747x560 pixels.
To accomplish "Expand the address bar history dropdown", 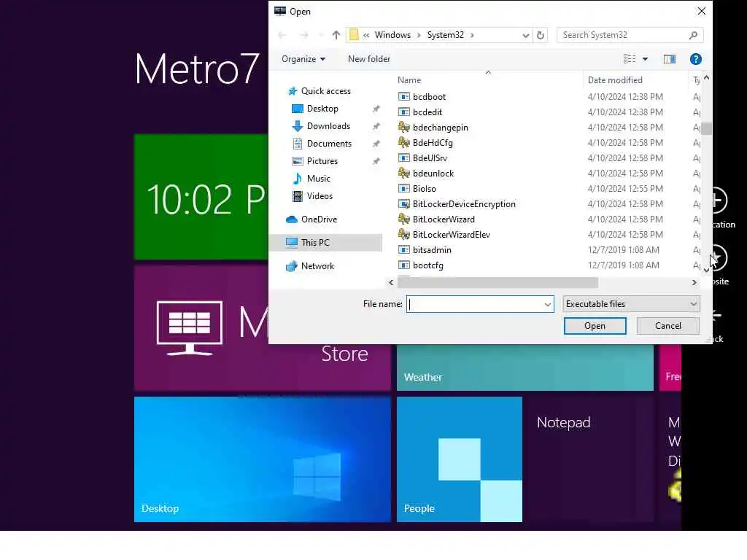I will coord(525,35).
